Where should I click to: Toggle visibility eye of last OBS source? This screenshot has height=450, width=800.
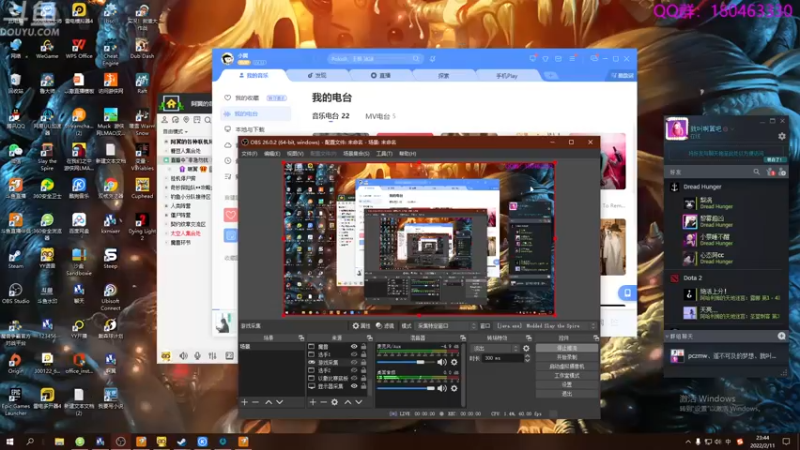click(354, 386)
